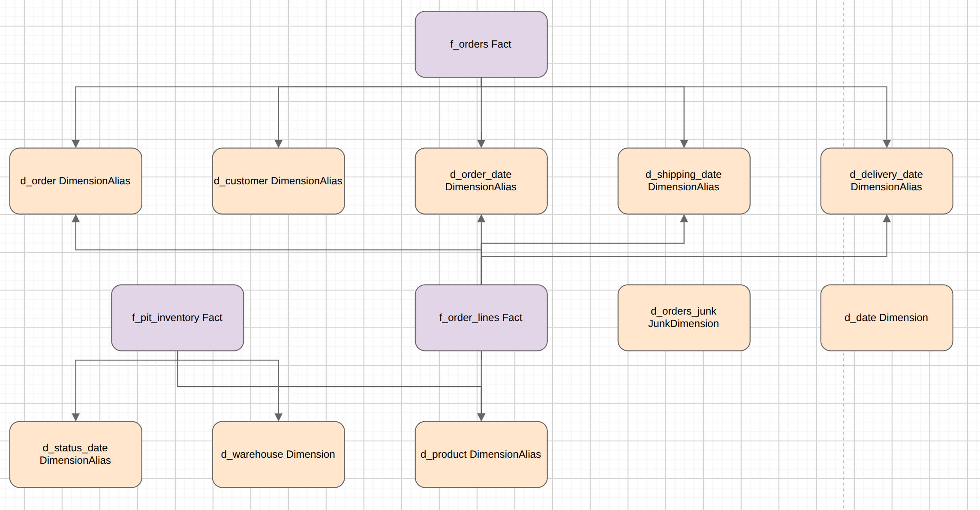980x510 pixels.
Task: Click the d_status_date DimensionAlias node
Action: 75,454
